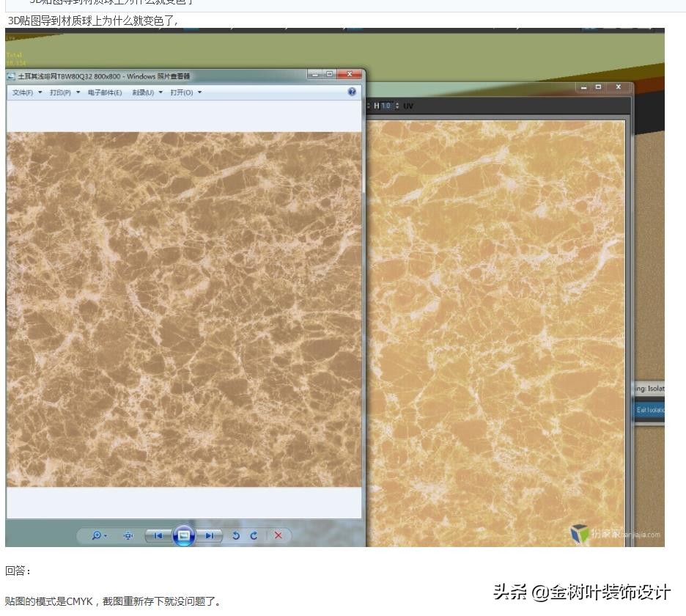Screen dimensions: 686x616
Task: Delete the photo with the red X
Action: (278, 536)
